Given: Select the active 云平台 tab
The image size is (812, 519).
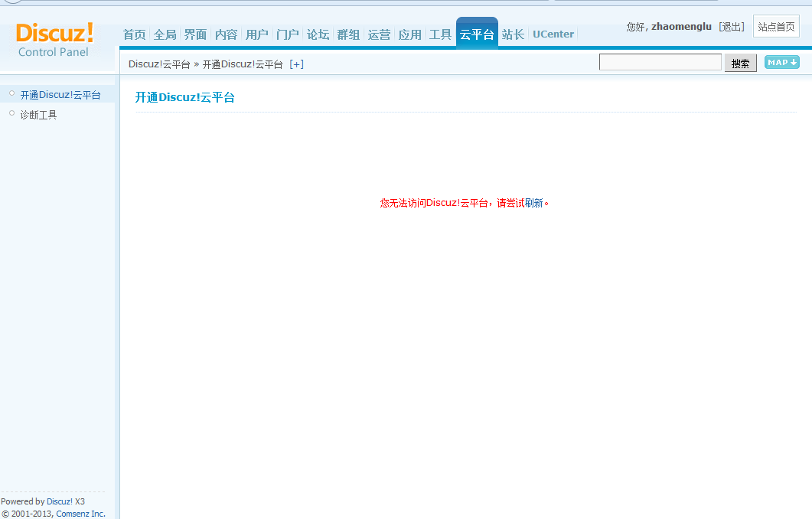Looking at the screenshot, I should 477,34.
